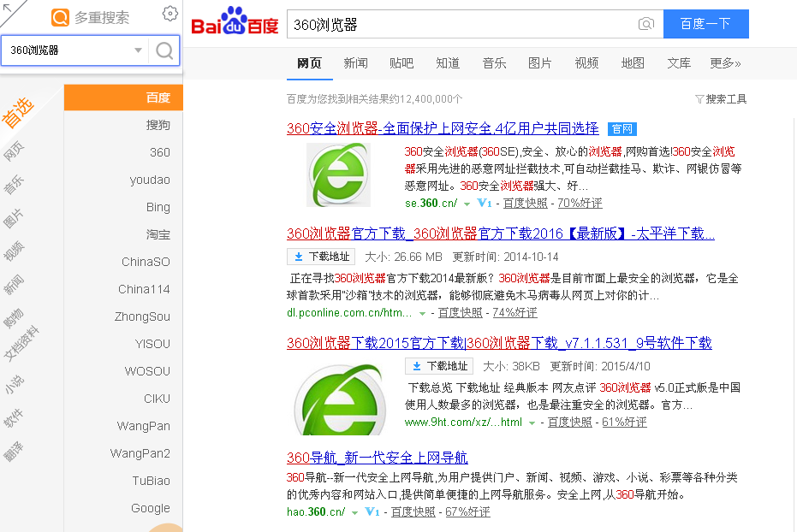797x532 pixels.
Task: Open multi-search settings gear icon
Action: tap(170, 14)
